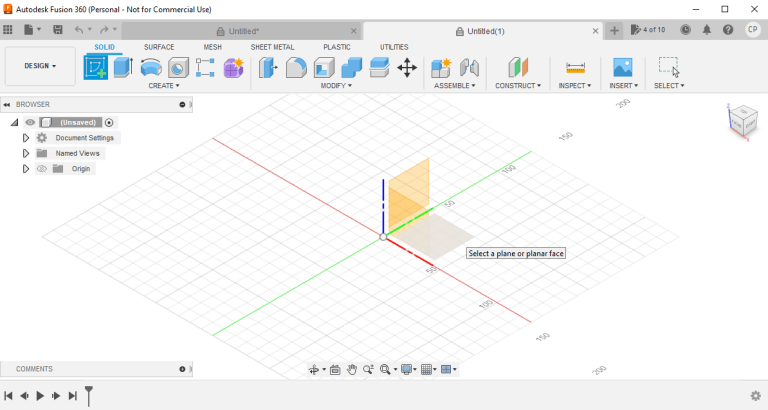Image resolution: width=768 pixels, height=410 pixels.
Task: Open the INSERT dropdown menu
Action: [624, 86]
